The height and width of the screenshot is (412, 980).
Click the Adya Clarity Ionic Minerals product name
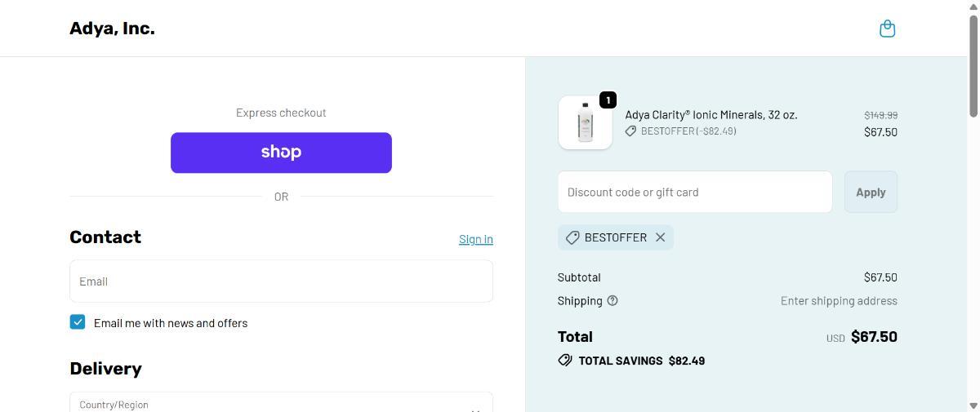point(710,115)
